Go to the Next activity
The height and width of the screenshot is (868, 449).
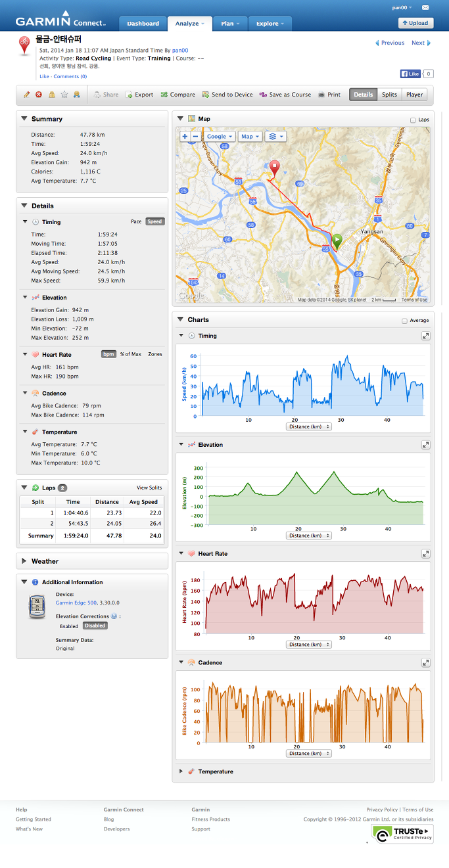pos(421,43)
